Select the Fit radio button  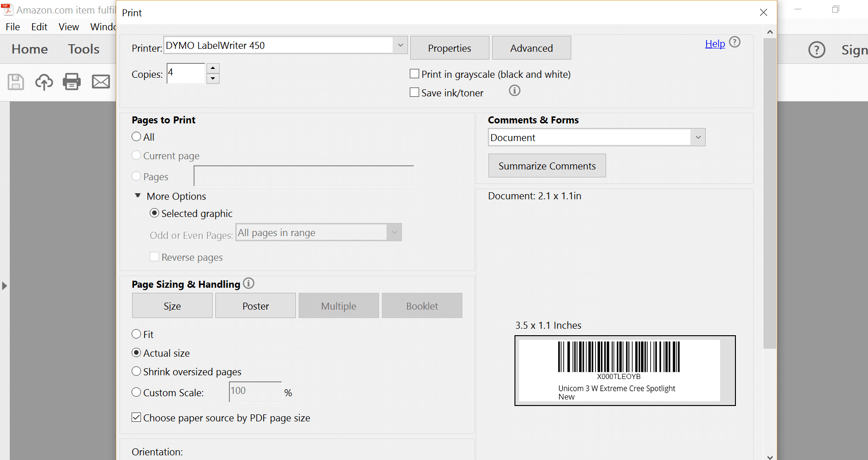point(136,334)
